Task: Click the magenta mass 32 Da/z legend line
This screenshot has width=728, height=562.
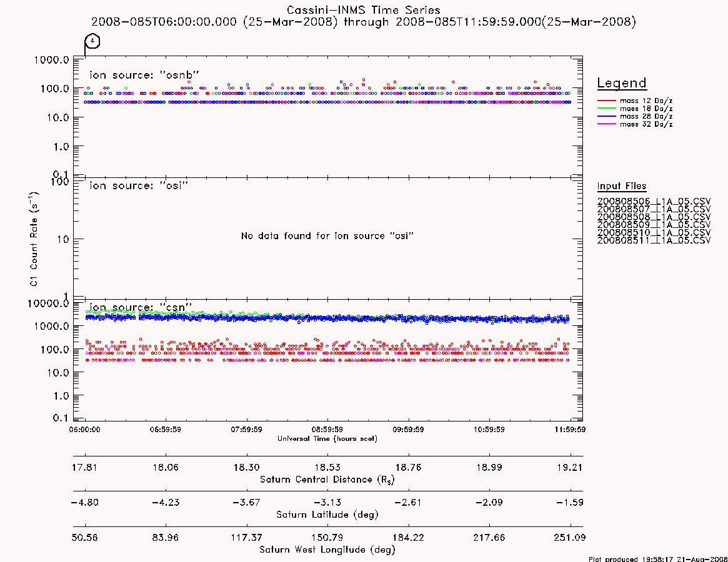Action: 606,124
